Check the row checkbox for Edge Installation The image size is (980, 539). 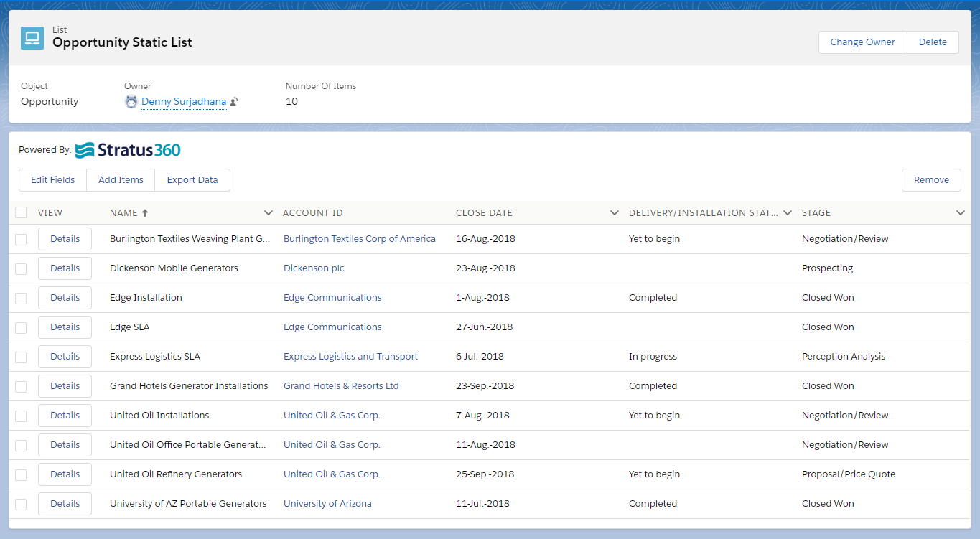20,297
